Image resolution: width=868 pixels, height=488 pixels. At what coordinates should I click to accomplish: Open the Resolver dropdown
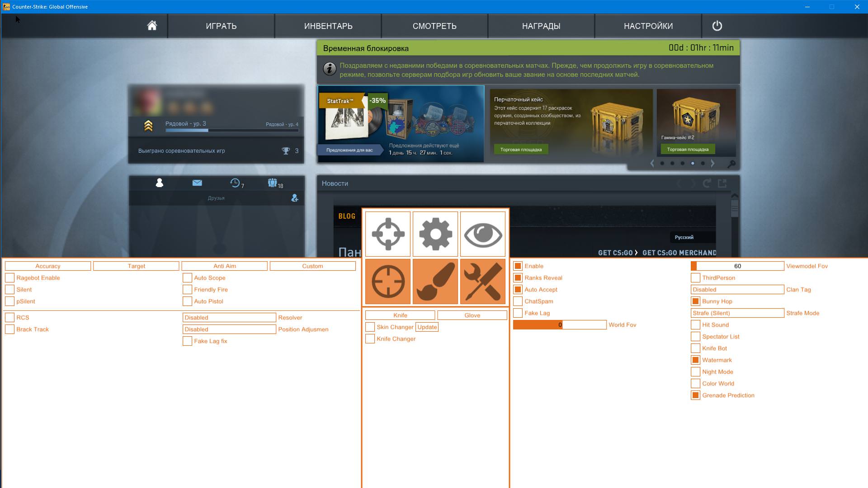pos(229,318)
